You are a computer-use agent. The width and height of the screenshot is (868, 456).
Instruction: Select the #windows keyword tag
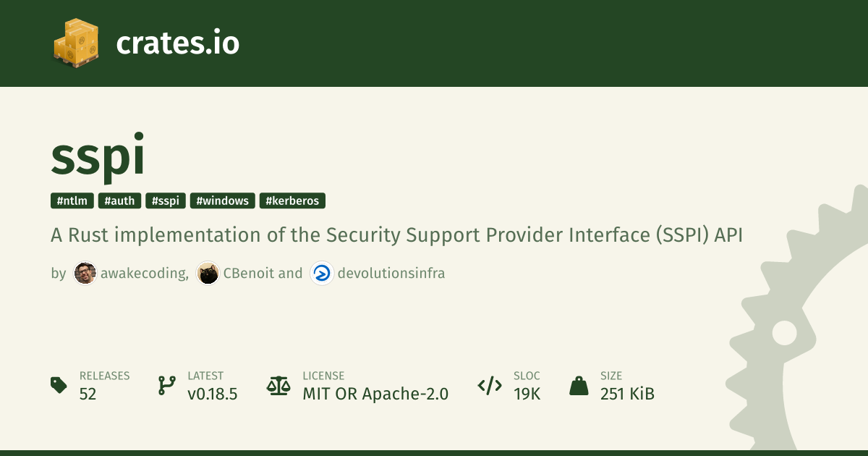coord(223,200)
